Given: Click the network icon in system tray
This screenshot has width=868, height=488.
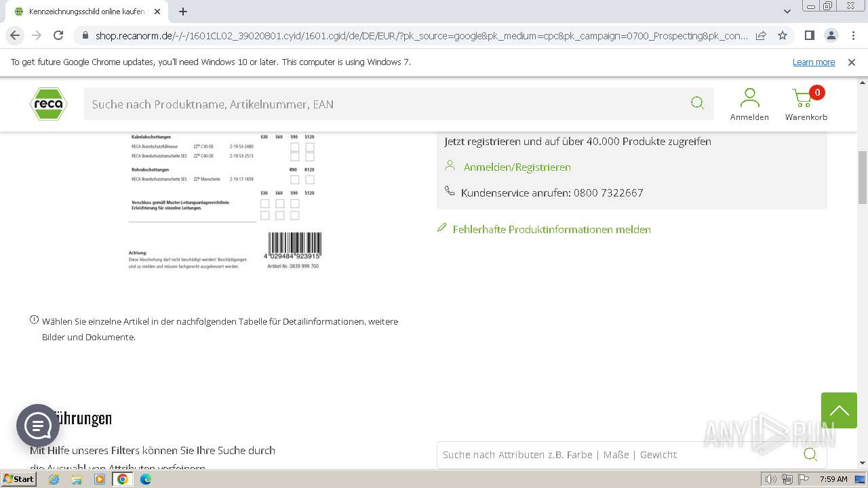Looking at the screenshot, I should point(787,479).
